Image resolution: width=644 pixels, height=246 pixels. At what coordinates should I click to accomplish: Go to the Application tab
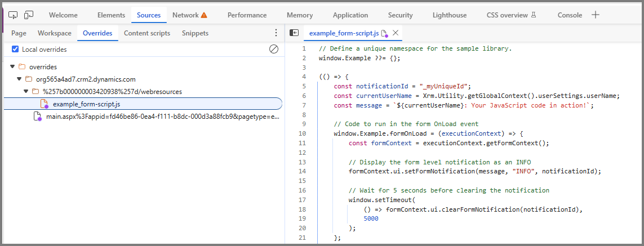tap(350, 15)
